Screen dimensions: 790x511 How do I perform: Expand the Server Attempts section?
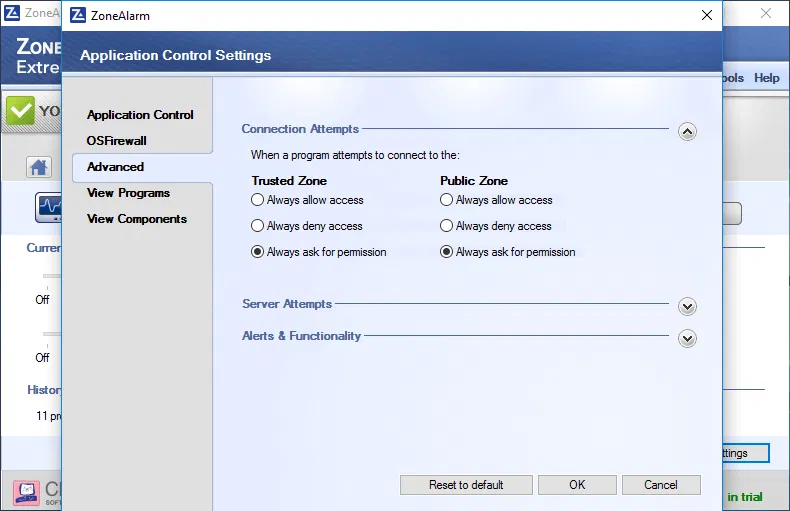point(687,307)
